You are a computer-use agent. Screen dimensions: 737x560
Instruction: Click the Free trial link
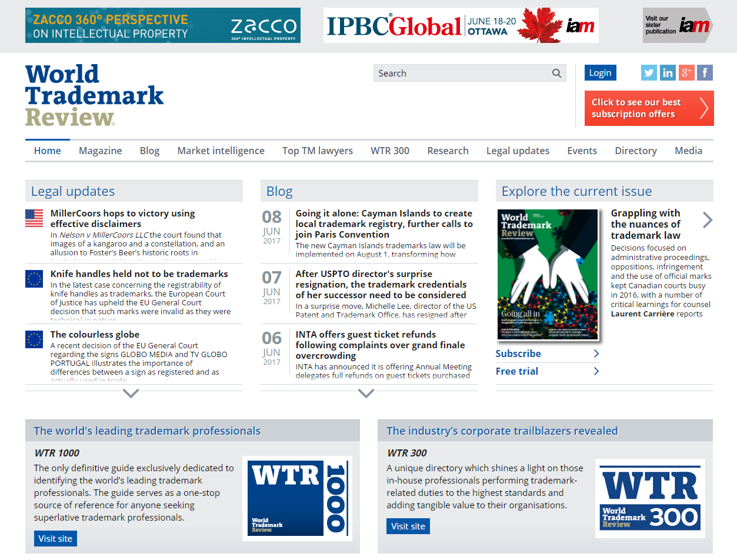517,371
